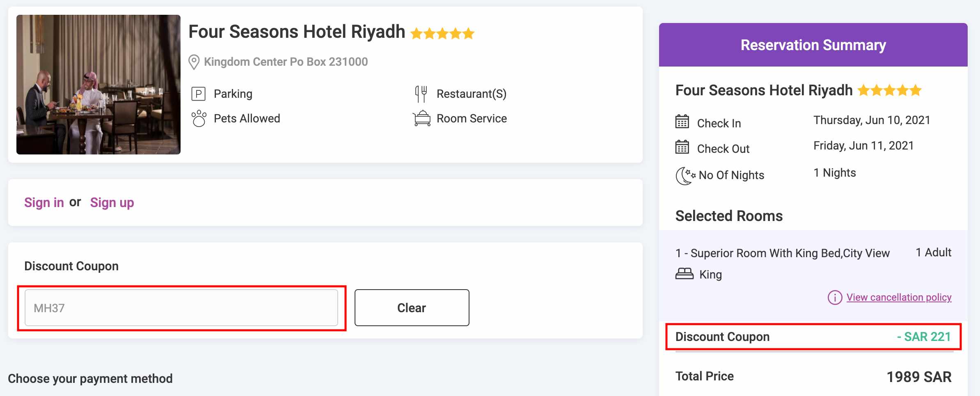Open the Sign up page
The image size is (980, 396).
point(112,202)
